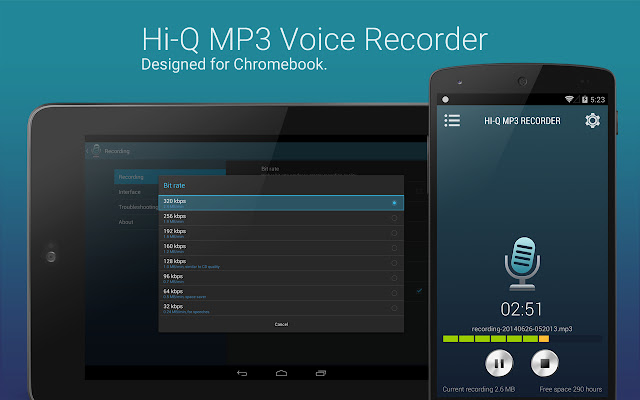Select the 192 kbps radio button
The height and width of the screenshot is (400, 640).
(x=394, y=233)
